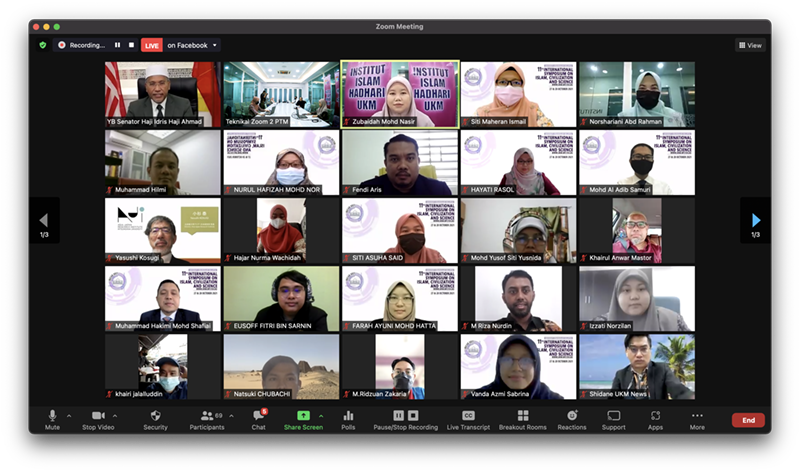Stop video camera
Viewport: 800px width, 472px height.
tap(98, 418)
